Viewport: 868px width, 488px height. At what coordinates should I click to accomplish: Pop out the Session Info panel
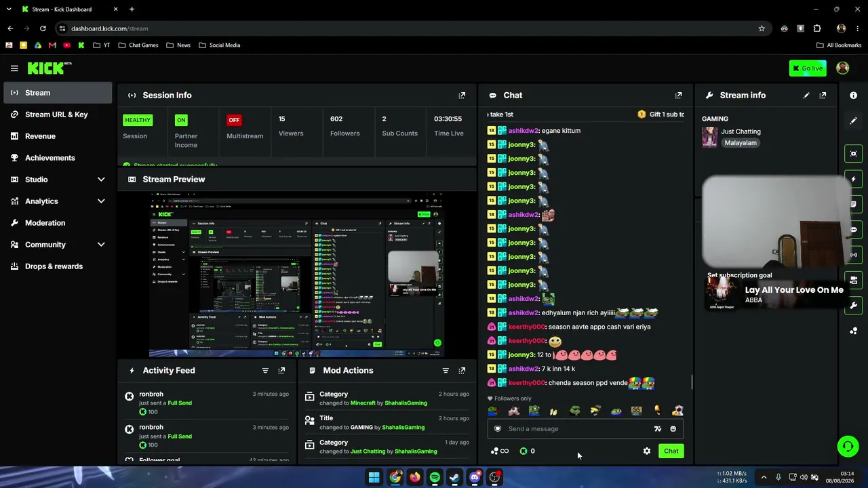(x=462, y=96)
